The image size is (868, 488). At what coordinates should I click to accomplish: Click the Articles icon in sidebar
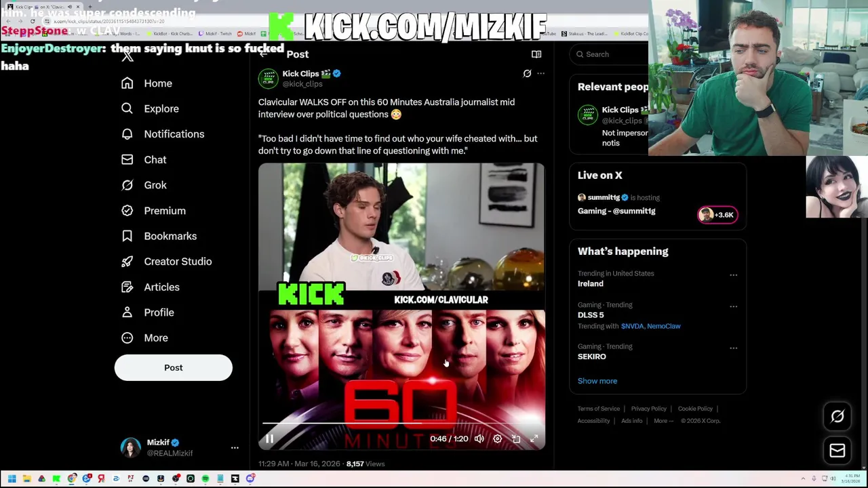[x=127, y=287]
